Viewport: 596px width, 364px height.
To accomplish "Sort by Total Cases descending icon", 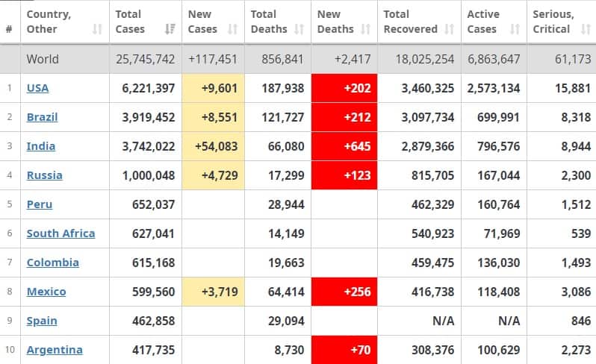I will [170, 29].
